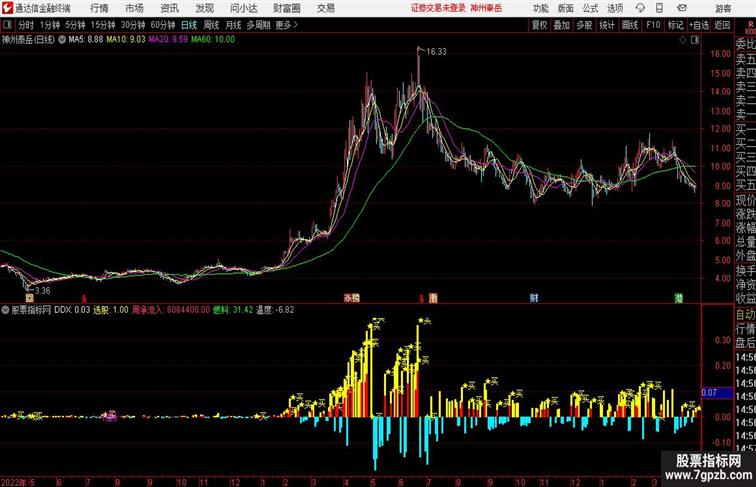This screenshot has width=756, height=487.
Task: Select the 周线 weekly period tab
Action: pos(211,25)
